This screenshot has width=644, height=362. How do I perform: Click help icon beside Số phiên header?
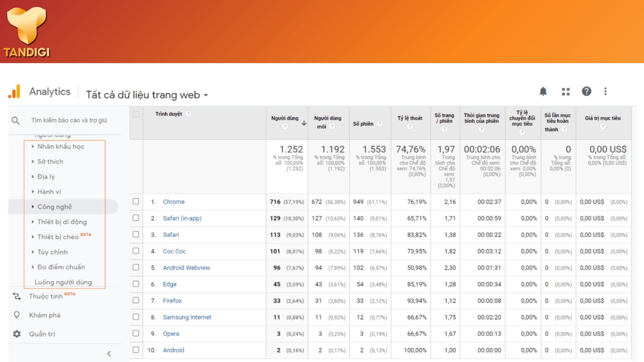point(380,124)
